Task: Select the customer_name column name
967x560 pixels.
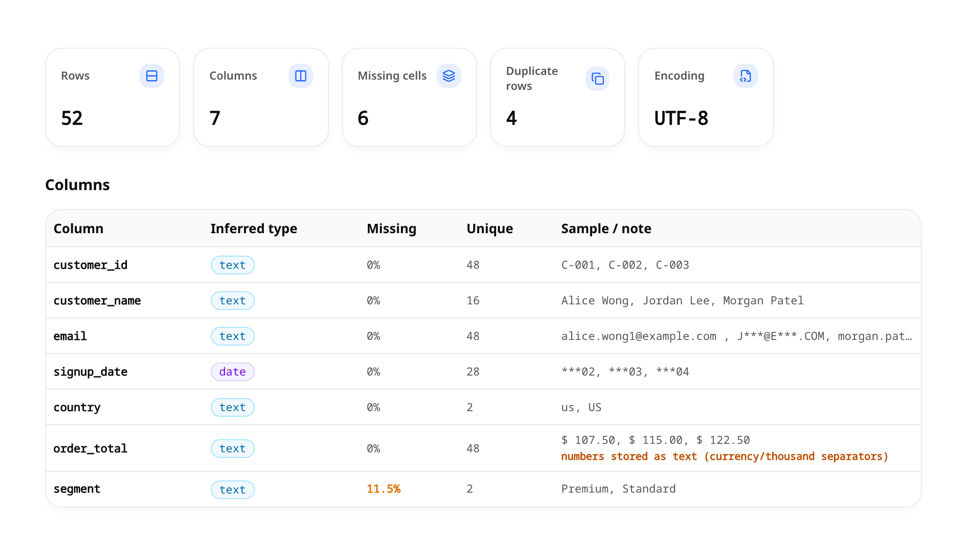Action: pyautogui.click(x=97, y=301)
